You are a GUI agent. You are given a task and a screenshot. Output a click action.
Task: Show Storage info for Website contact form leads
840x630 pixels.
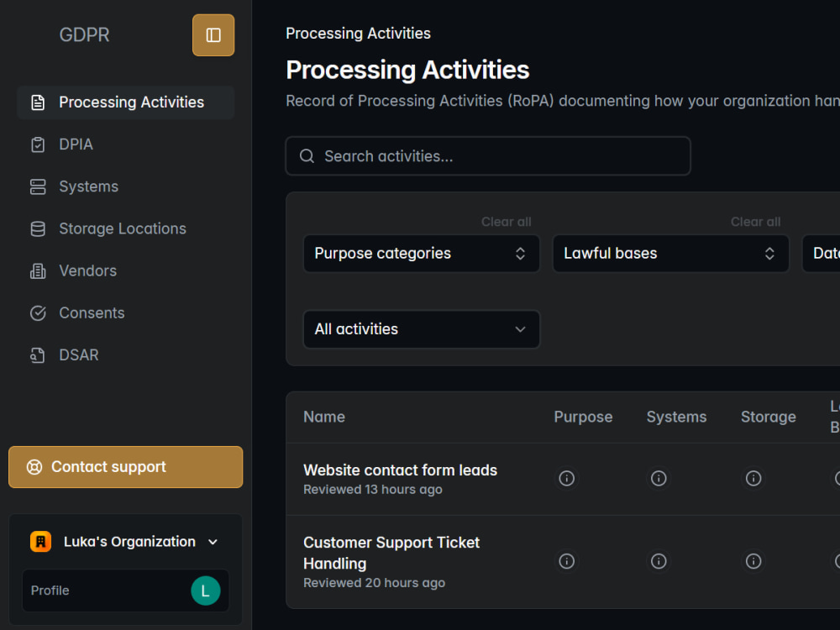(x=753, y=478)
